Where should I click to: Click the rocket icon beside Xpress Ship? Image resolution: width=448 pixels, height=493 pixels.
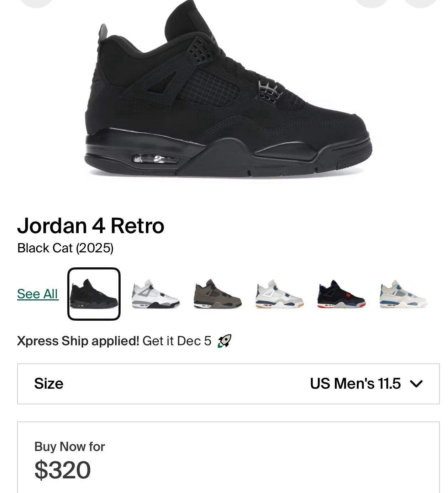225,341
